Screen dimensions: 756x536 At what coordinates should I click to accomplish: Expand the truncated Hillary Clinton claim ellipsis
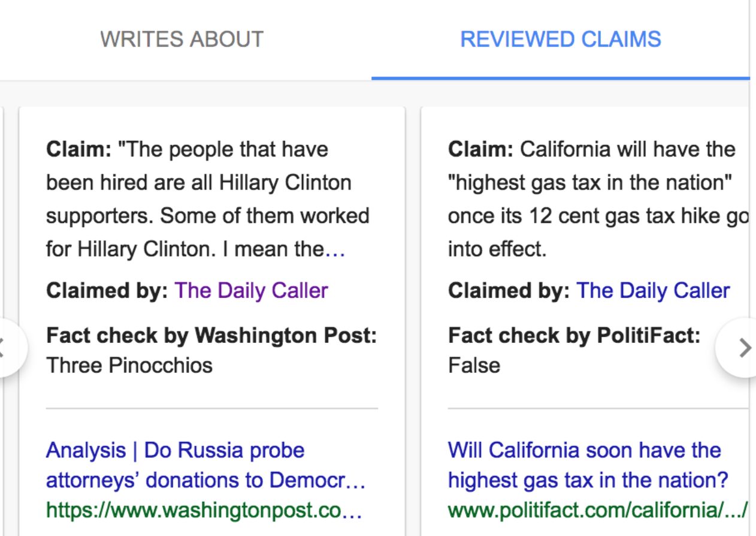pos(335,249)
